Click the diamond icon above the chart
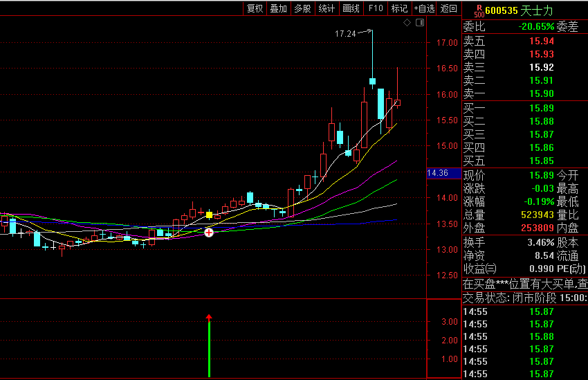Viewport: 588px width, 380px height. tap(407, 23)
